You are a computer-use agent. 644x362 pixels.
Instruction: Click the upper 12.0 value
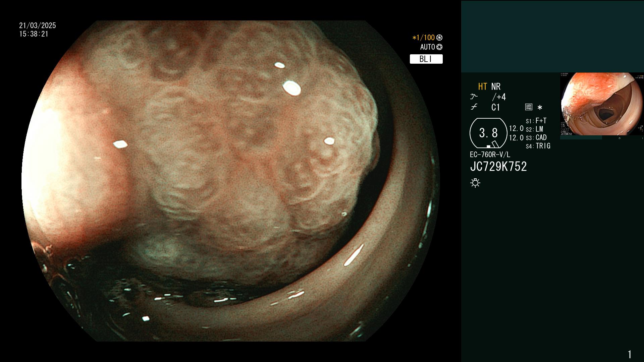coord(516,129)
